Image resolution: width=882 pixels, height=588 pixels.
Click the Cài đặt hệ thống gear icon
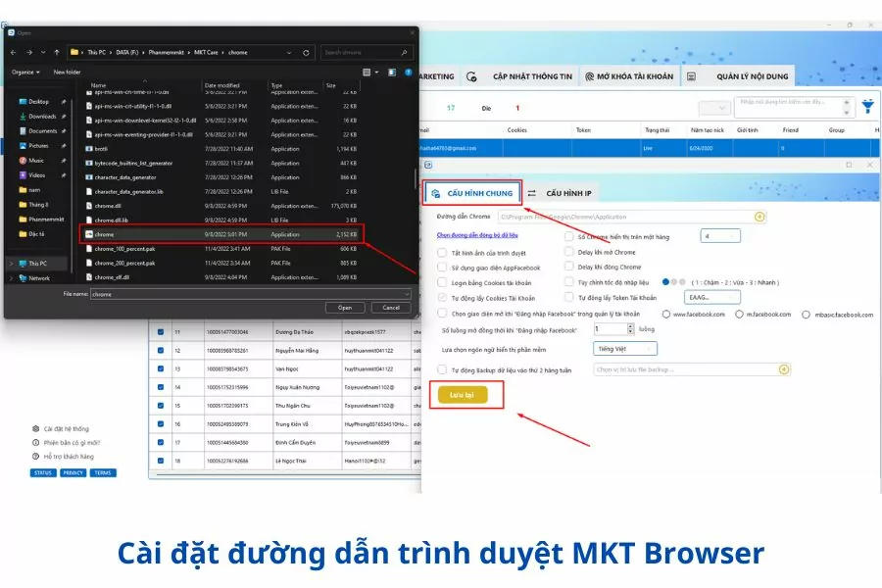(35, 429)
